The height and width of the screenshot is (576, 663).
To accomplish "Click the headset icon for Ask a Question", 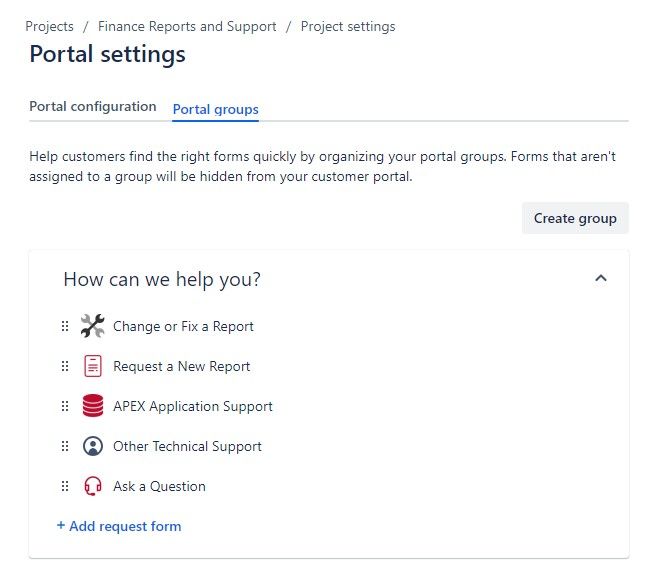I will pos(92,486).
